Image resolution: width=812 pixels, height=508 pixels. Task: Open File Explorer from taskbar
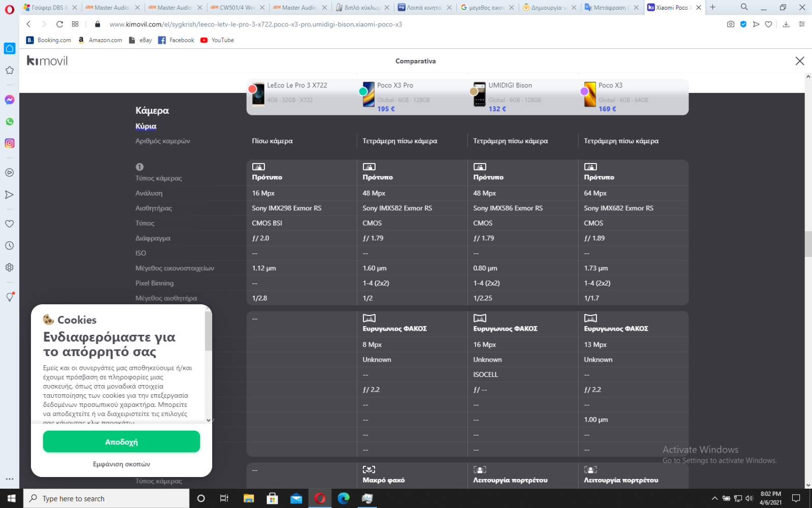249,498
